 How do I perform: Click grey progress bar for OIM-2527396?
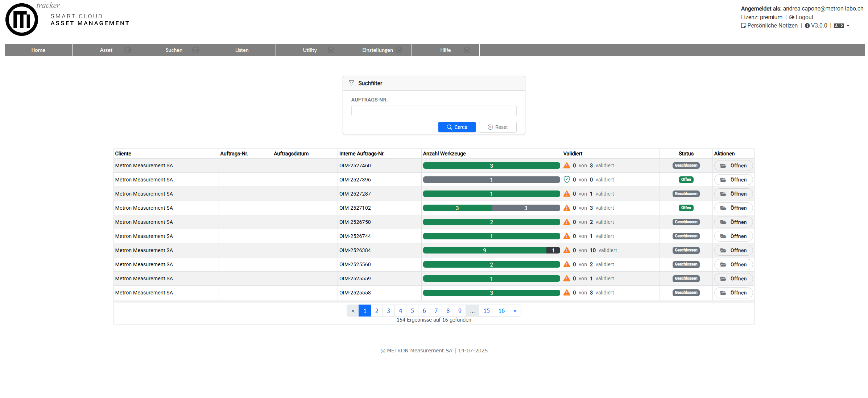pyautogui.click(x=491, y=180)
